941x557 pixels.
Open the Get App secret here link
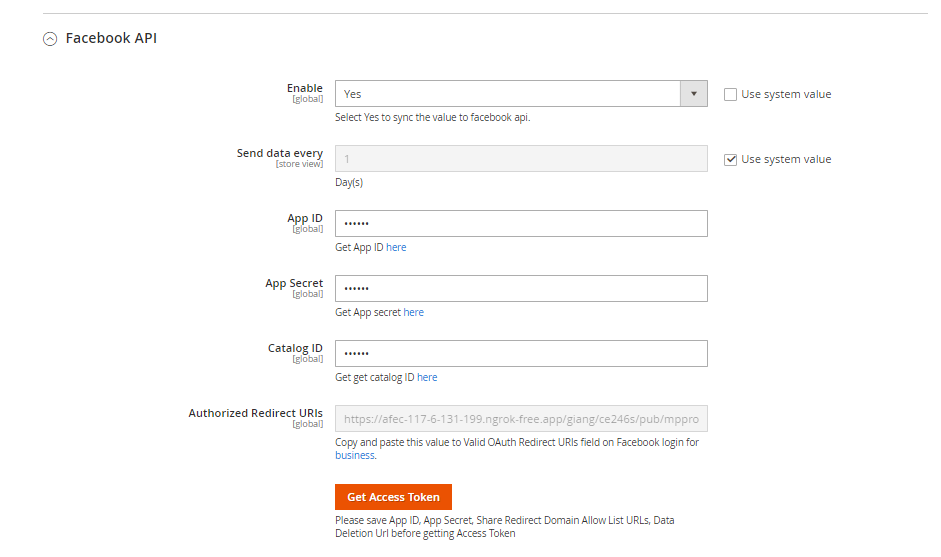tap(413, 312)
